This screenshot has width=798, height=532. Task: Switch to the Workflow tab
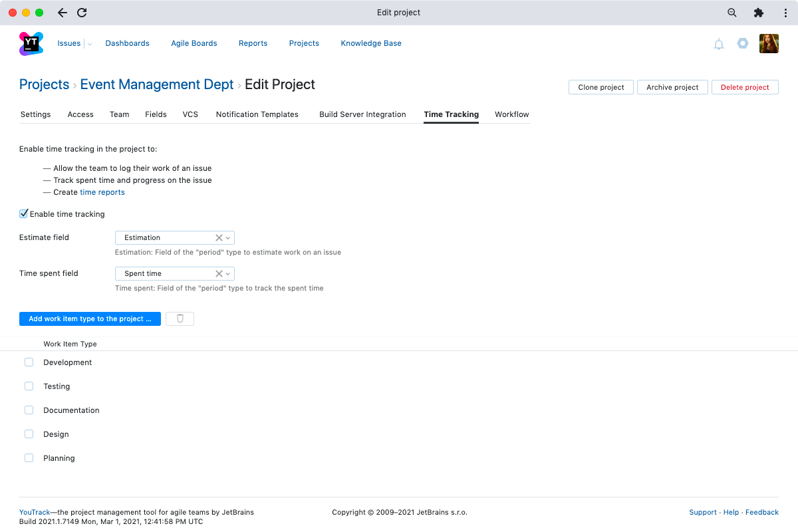point(511,114)
